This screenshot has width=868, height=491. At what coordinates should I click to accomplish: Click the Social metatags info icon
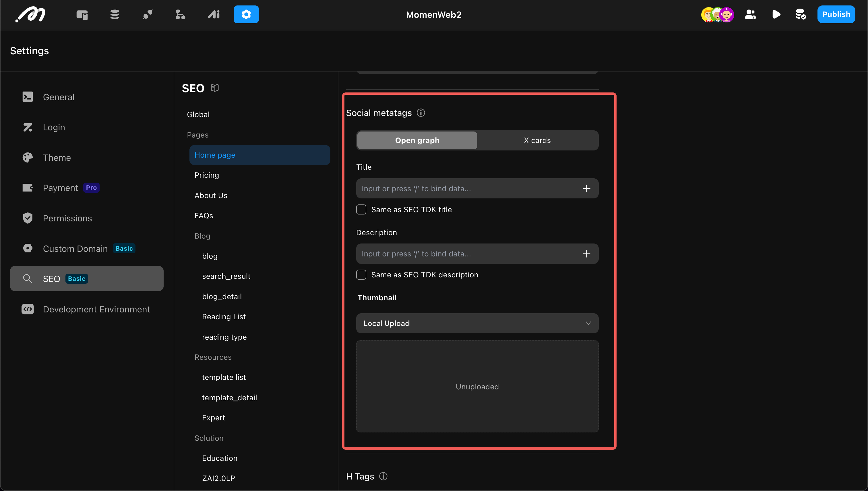(x=421, y=113)
